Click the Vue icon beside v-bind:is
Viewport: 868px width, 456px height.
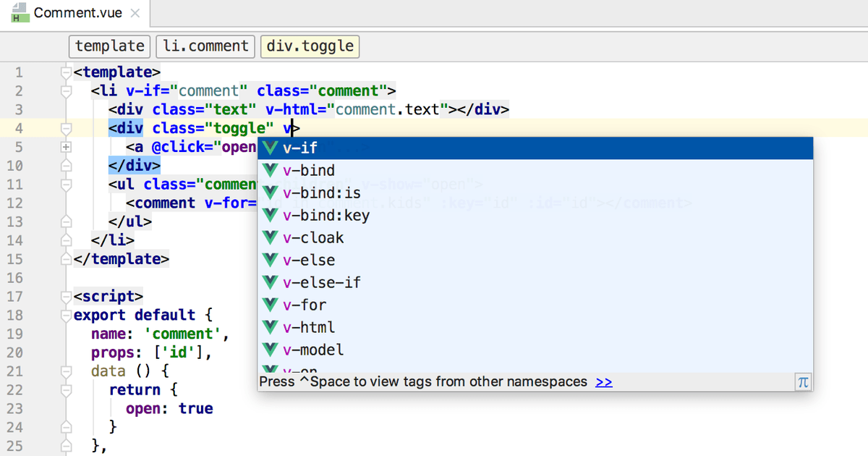270,193
